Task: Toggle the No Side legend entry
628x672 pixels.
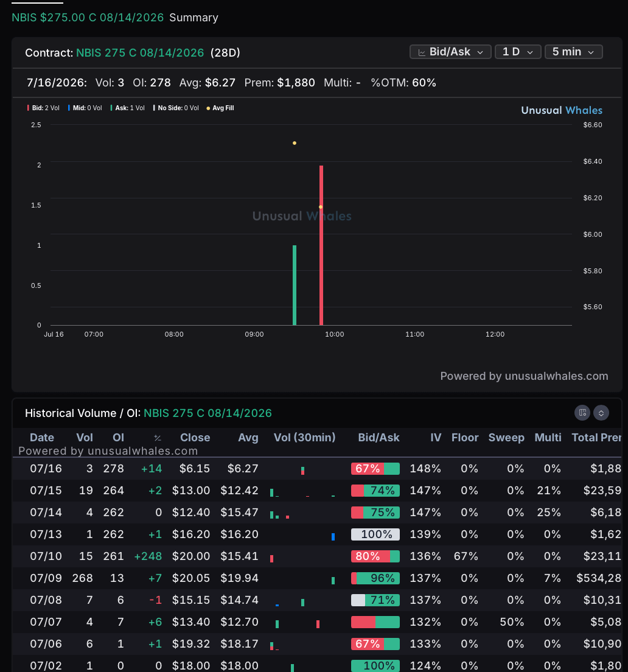Action: click(176, 108)
